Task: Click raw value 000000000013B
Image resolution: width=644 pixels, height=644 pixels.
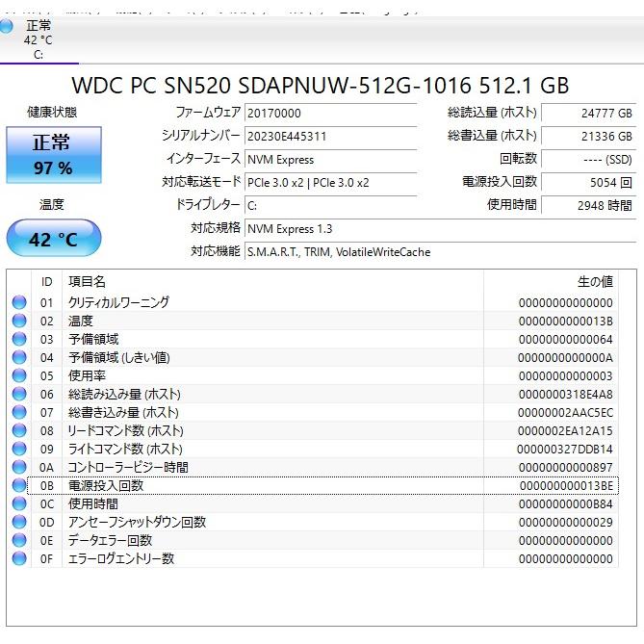Action: (566, 322)
